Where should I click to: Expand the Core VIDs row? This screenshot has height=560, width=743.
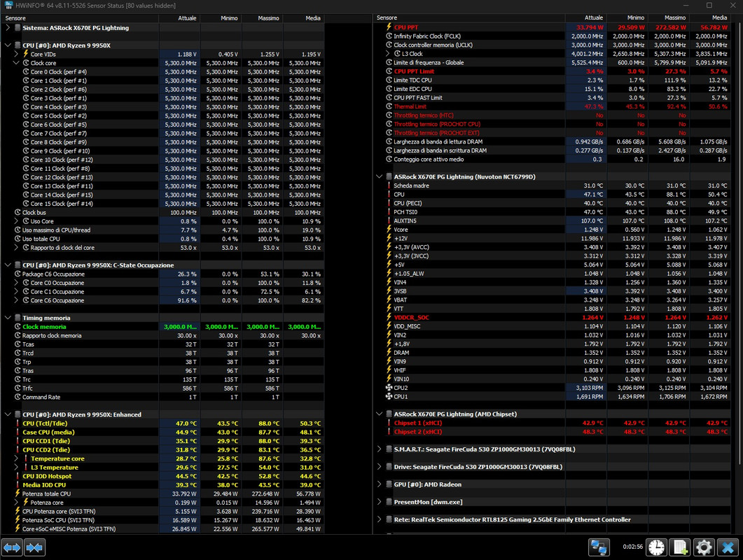16,54
